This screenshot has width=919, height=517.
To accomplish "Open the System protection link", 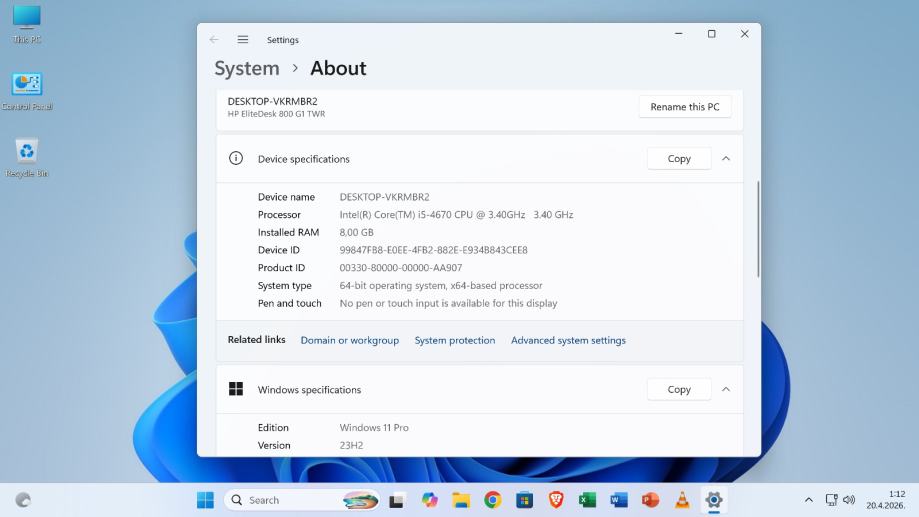I will (x=454, y=341).
